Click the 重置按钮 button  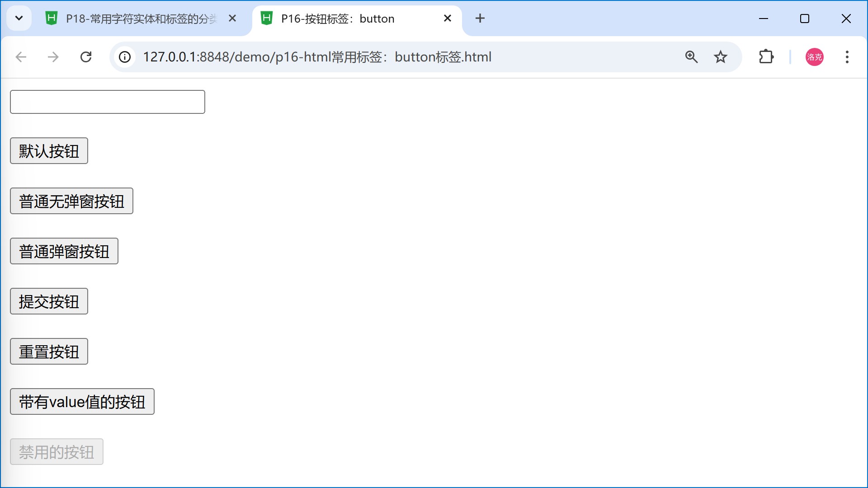[x=49, y=352]
